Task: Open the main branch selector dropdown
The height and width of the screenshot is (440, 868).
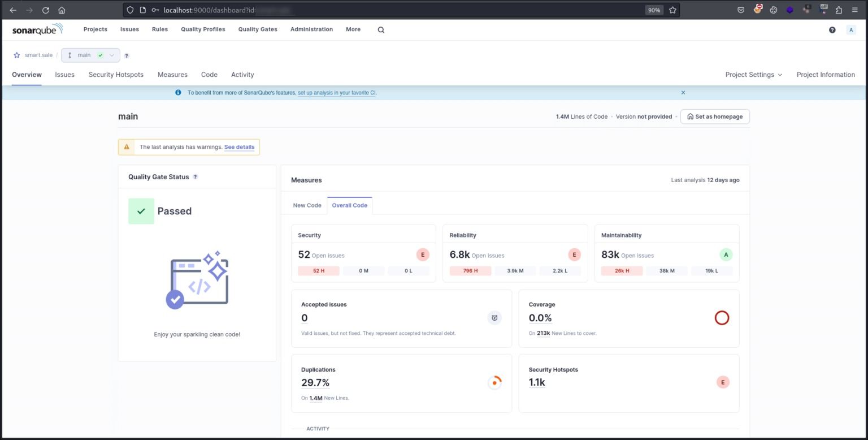Action: (x=90, y=55)
